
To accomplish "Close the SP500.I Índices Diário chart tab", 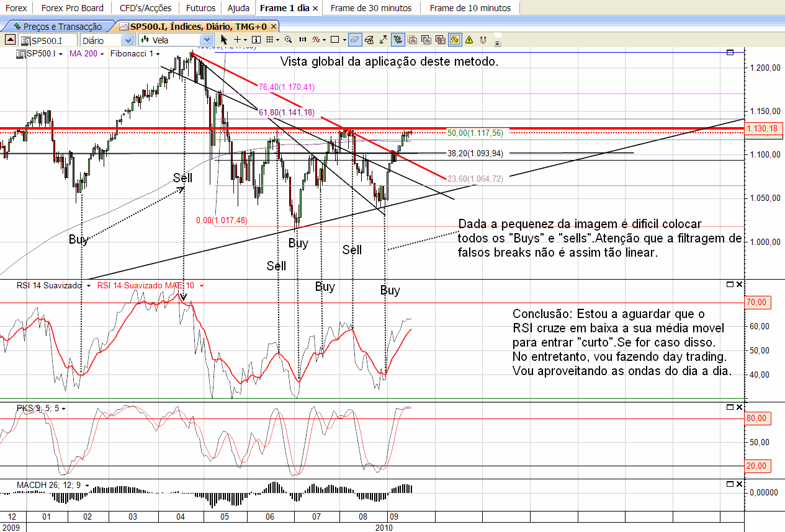I will 274,27.
